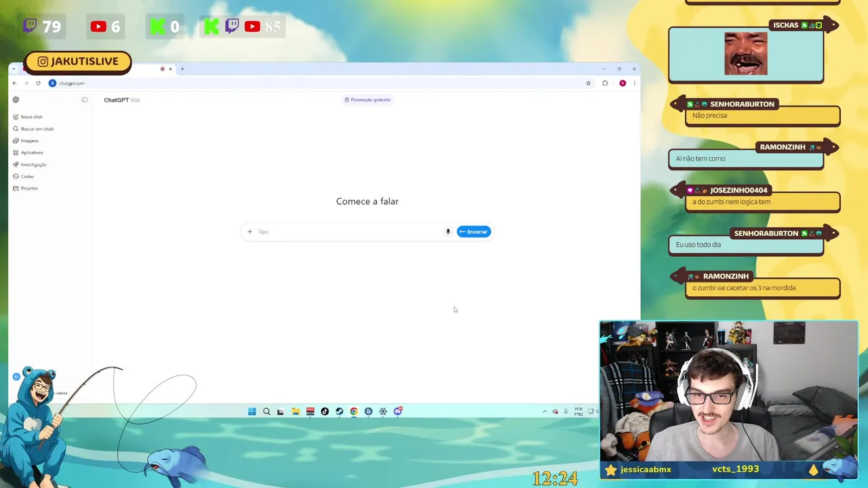
Task: Open the Imagens section
Action: [26, 140]
